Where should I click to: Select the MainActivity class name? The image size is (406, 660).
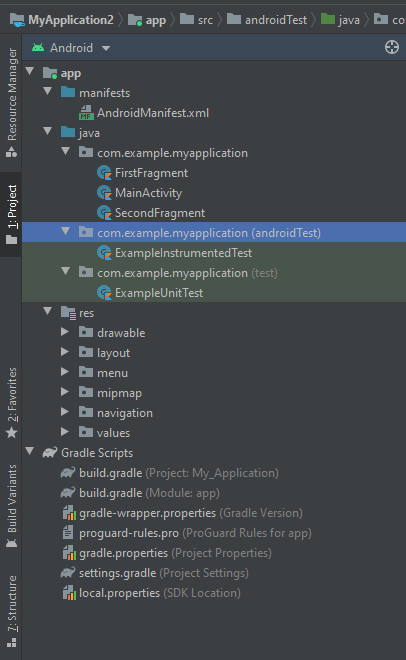(149, 193)
